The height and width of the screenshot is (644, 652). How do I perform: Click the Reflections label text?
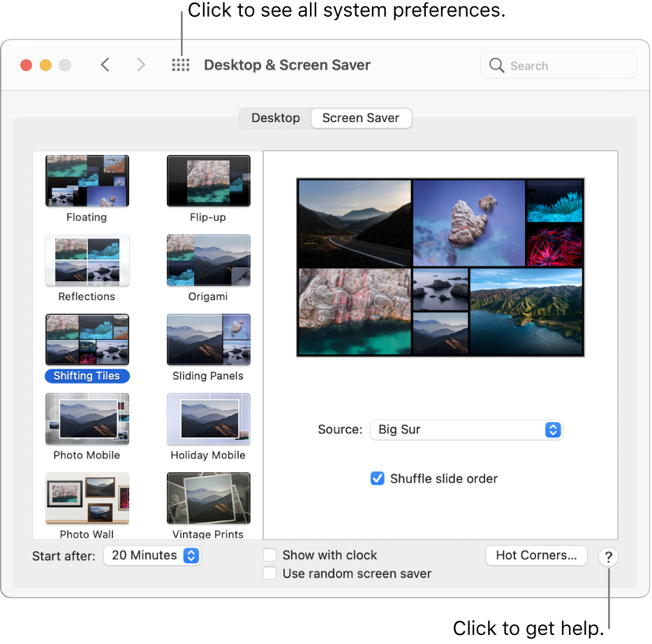point(87,297)
